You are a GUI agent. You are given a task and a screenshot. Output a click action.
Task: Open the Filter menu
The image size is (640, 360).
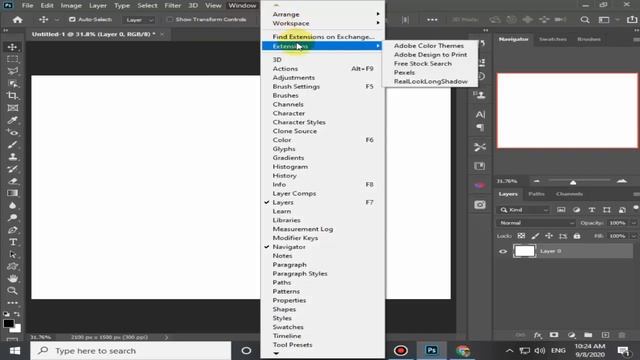click(x=172, y=6)
